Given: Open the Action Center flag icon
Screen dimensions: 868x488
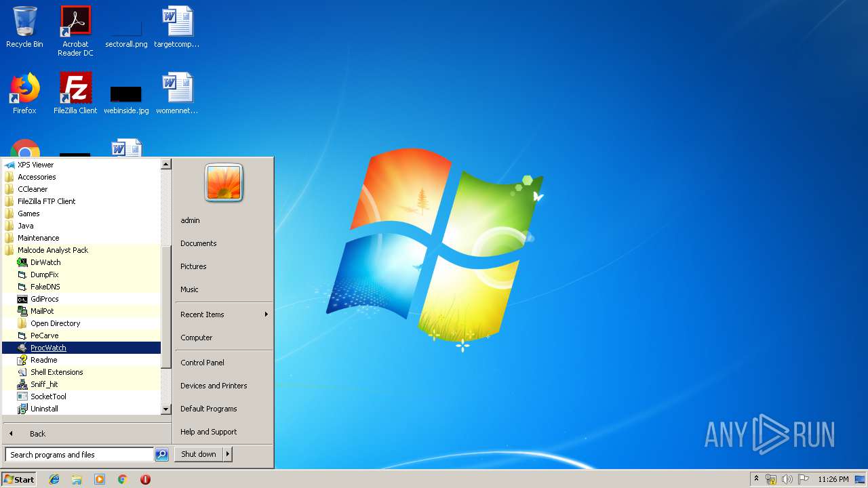Looking at the screenshot, I should (804, 479).
